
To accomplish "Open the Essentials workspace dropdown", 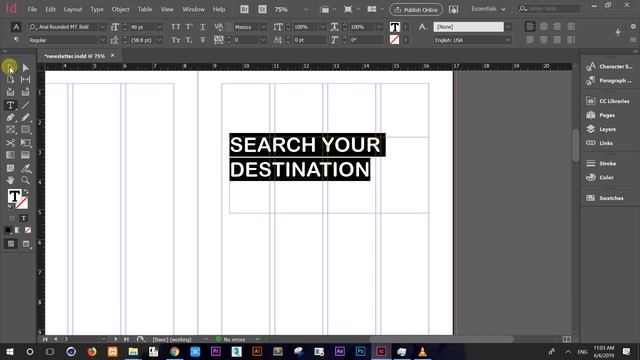I will pos(488,9).
